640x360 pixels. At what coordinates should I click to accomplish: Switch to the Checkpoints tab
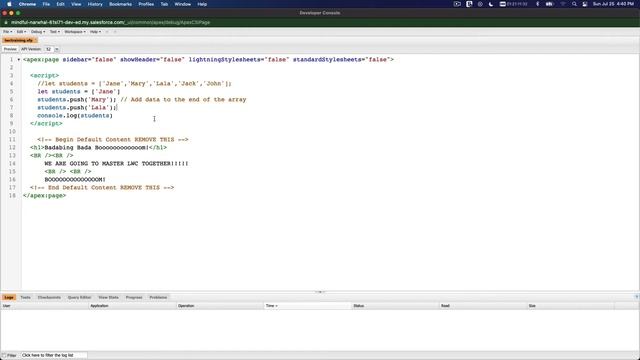coord(49,298)
